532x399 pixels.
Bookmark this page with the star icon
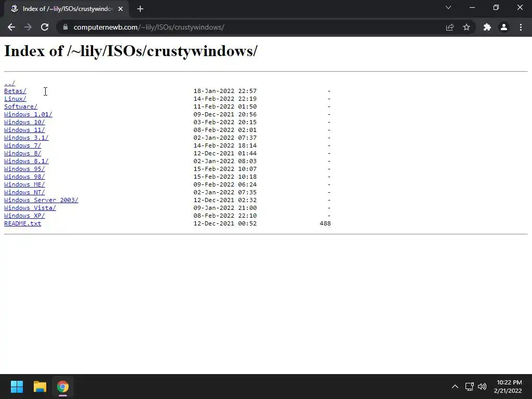[x=467, y=27]
